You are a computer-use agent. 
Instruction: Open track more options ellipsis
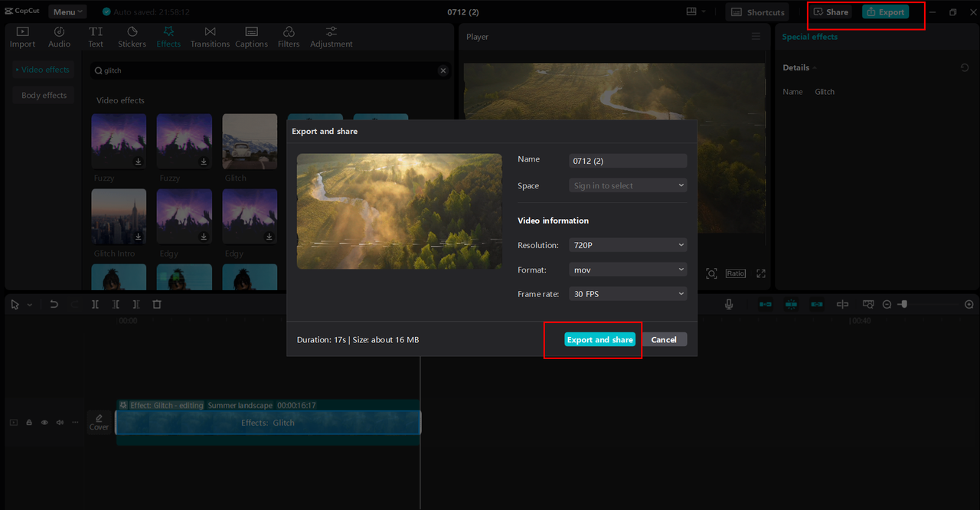coord(75,422)
